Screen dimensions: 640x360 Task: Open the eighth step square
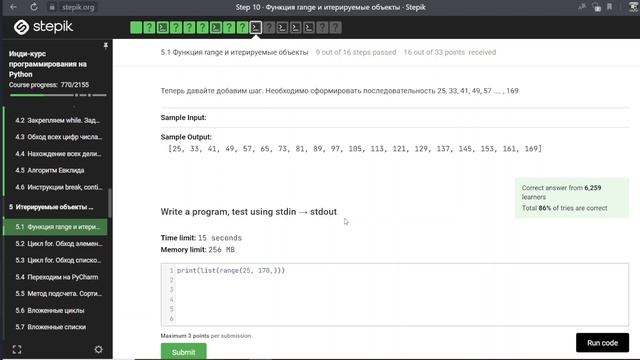229,27
